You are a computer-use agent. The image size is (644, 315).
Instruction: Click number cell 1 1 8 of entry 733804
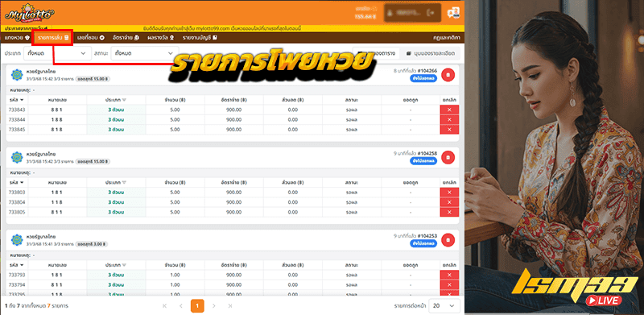point(57,202)
